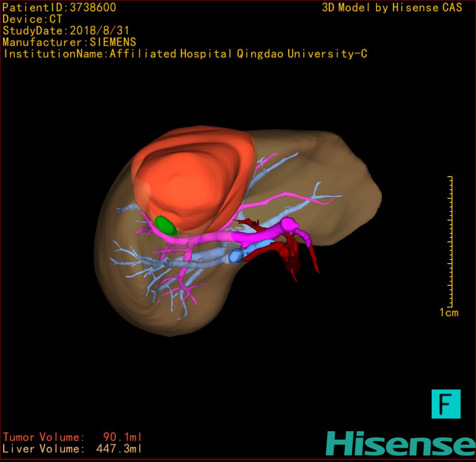Click the light blue vein round end
This screenshot has width=476, height=462.
point(236,256)
